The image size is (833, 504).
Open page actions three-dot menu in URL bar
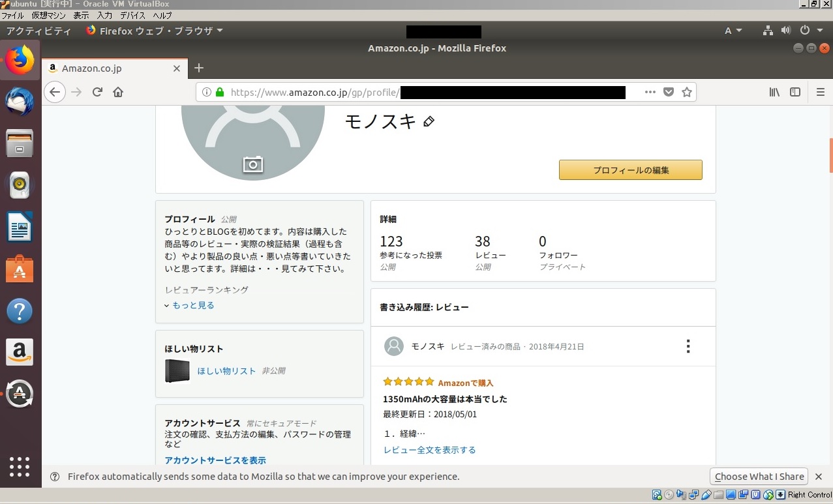(x=650, y=92)
